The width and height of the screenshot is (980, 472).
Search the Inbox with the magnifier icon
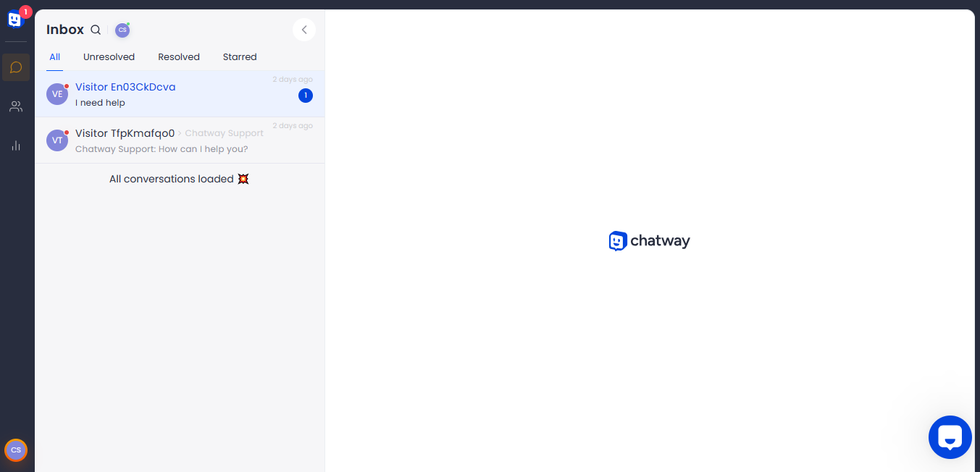coord(96,30)
